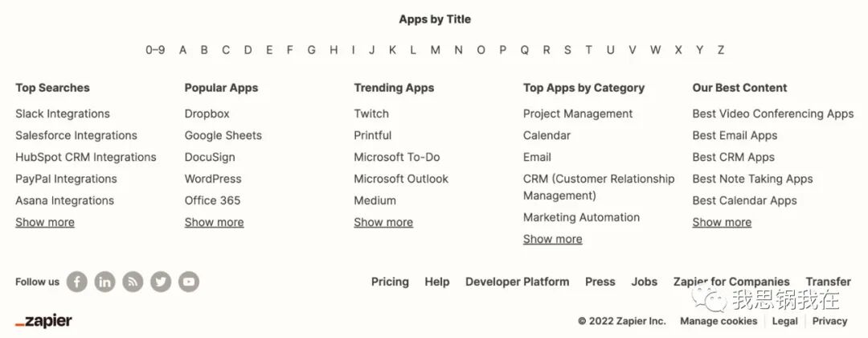
Task: Open Zapier's LinkedIn page icon
Action: [x=104, y=282]
